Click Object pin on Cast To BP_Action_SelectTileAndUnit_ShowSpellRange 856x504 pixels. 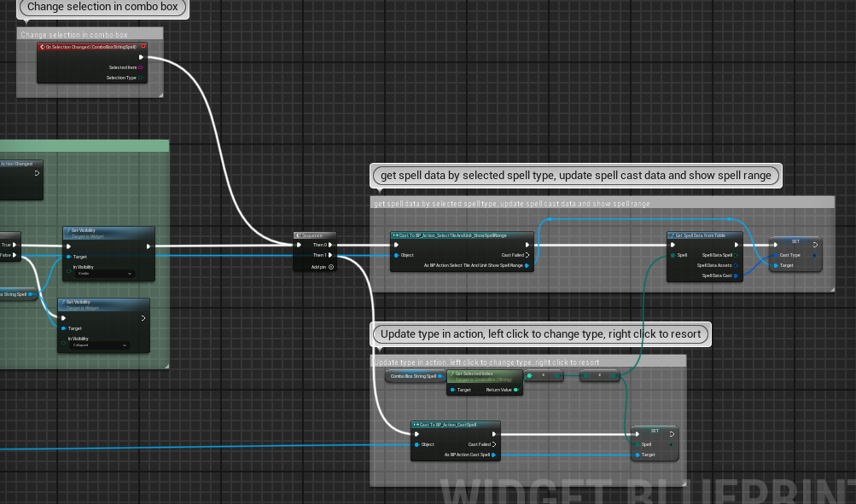pos(396,255)
